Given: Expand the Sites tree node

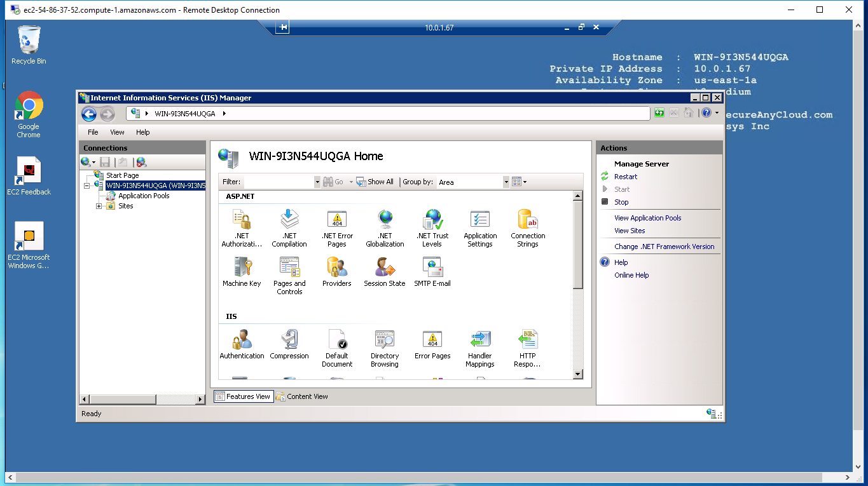Looking at the screenshot, I should click(99, 206).
